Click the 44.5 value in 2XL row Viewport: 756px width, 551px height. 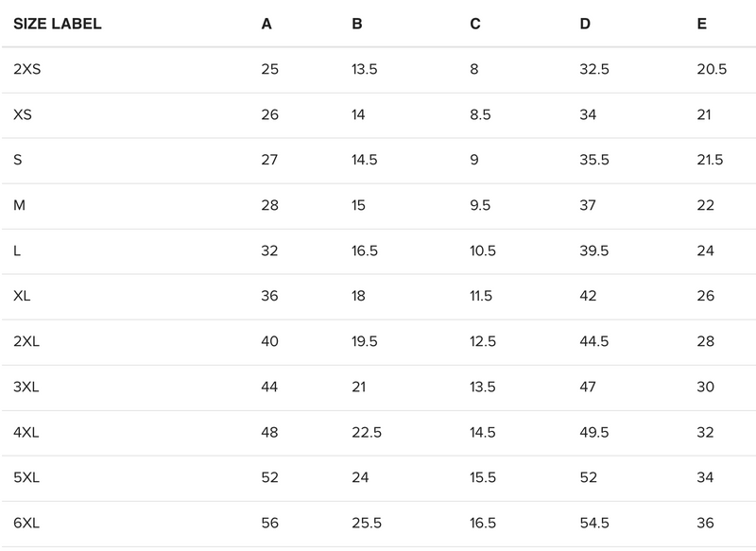(x=594, y=342)
